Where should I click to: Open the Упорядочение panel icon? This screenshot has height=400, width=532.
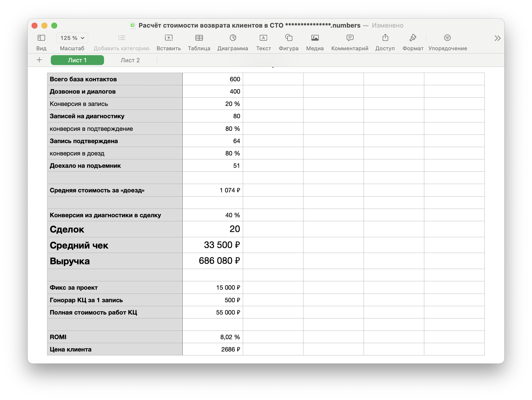click(x=447, y=38)
